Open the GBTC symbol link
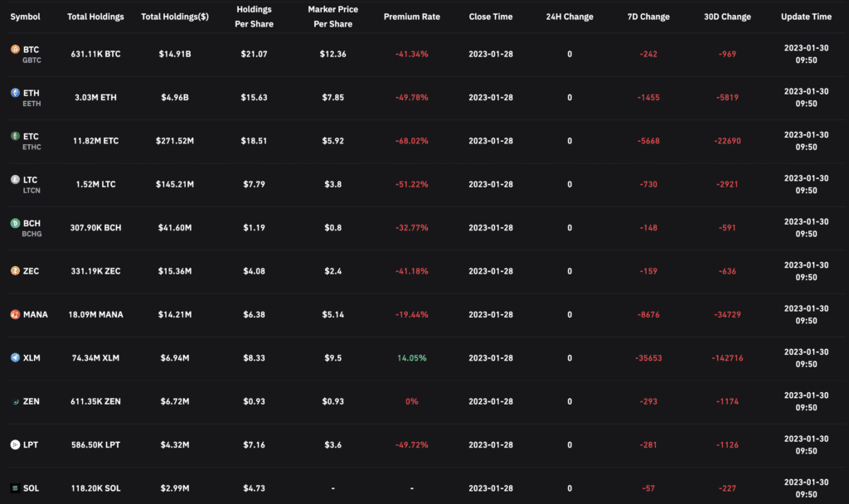The height and width of the screenshot is (504, 849). pos(32,60)
